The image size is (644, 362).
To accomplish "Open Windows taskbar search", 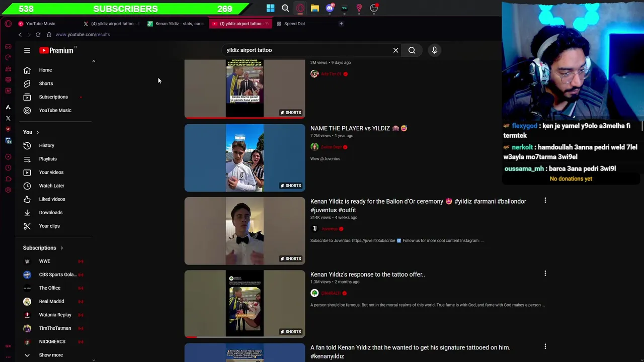I will (x=285, y=8).
